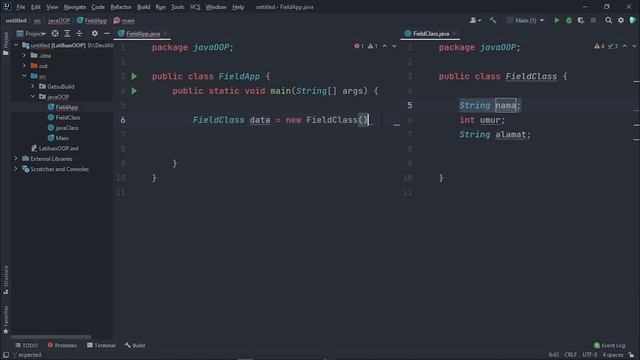Click CRLF line separator in status bar
The width and height of the screenshot is (640, 360).
[570, 355]
